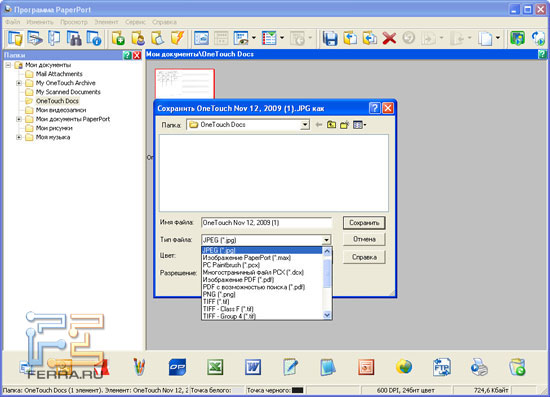This screenshot has width=550, height=397.
Task: Open the Сервис menu
Action: click(x=135, y=22)
